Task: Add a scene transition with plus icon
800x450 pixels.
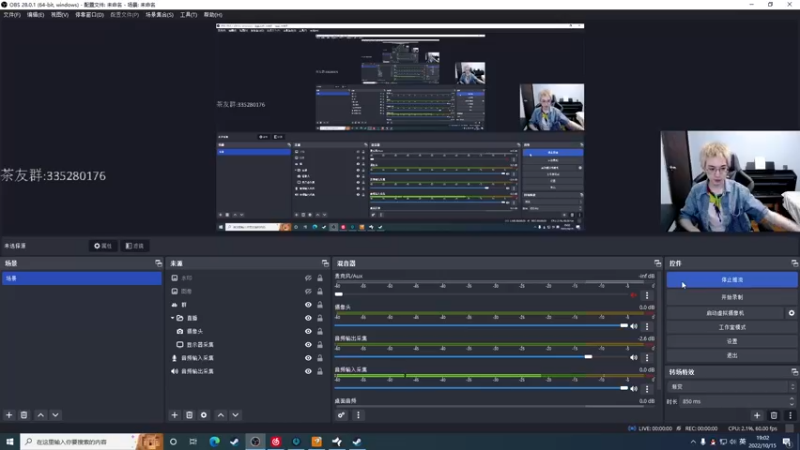Action: click(757, 415)
